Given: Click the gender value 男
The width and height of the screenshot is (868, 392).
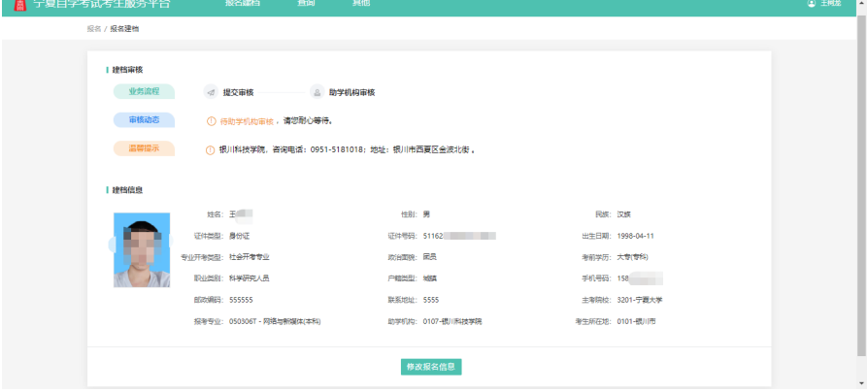Looking at the screenshot, I should 426,214.
